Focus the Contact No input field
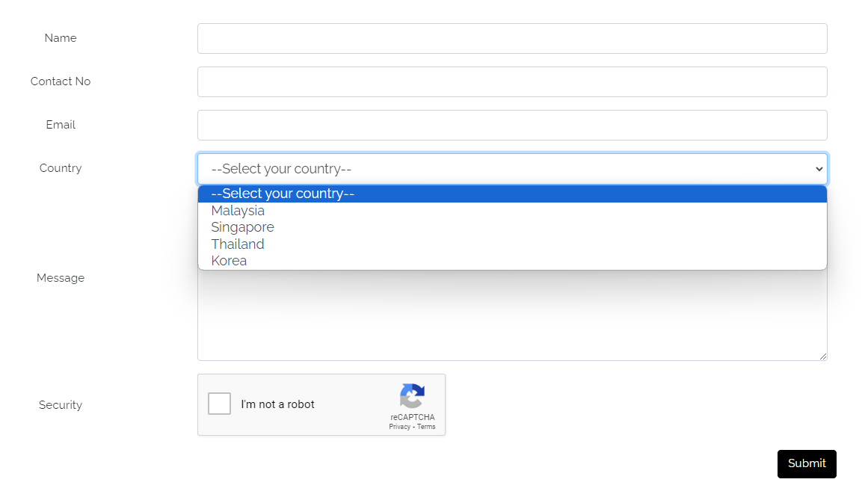 (512, 81)
